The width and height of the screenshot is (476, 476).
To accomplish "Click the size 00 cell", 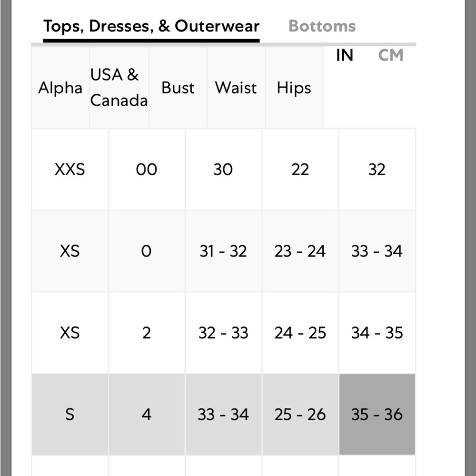I will tap(146, 169).
